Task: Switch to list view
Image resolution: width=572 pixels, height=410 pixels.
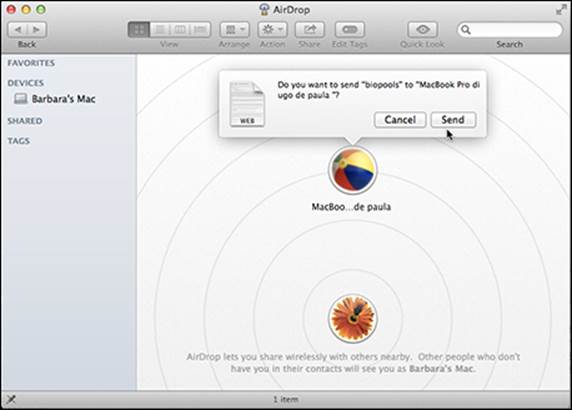Action: pyautogui.click(x=160, y=30)
